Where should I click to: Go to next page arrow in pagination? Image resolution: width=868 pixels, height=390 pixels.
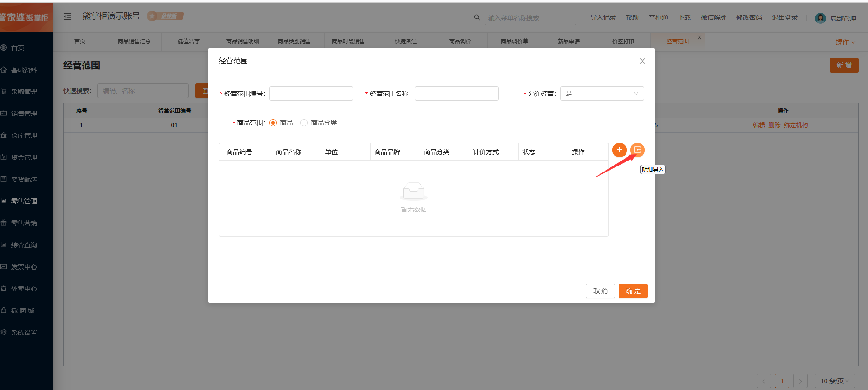pos(800,381)
